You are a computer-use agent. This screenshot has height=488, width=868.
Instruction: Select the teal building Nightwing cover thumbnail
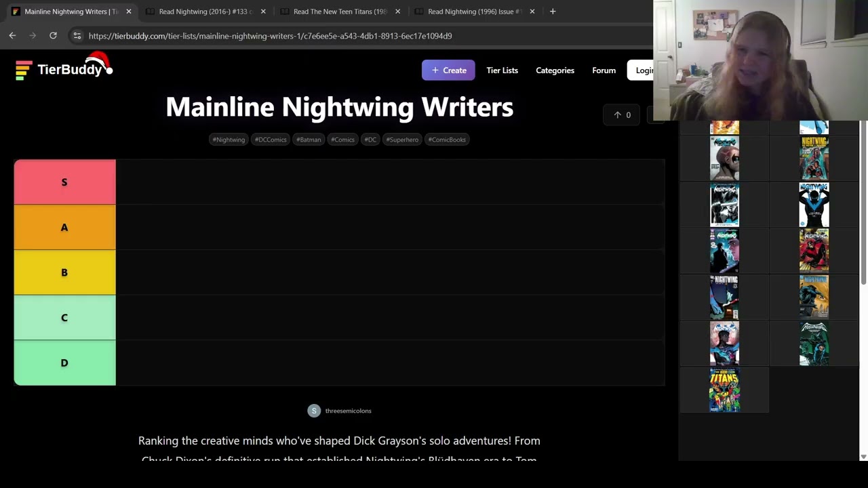(x=814, y=159)
